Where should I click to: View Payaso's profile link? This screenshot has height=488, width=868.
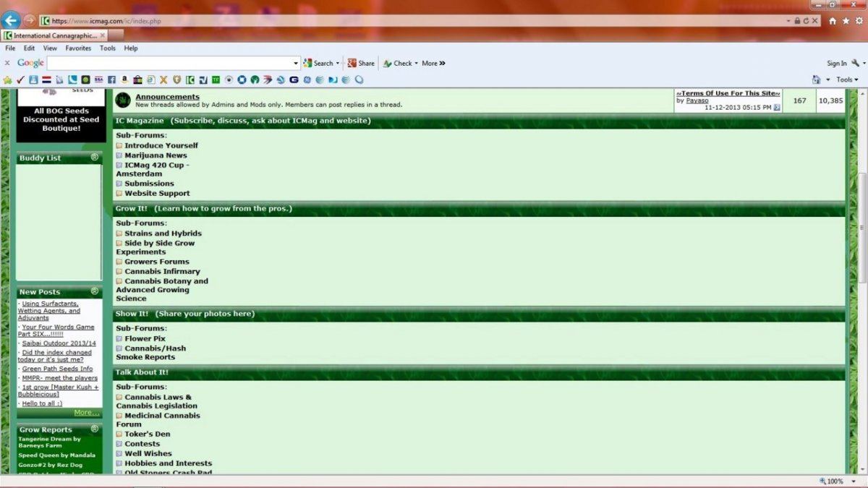(697, 100)
